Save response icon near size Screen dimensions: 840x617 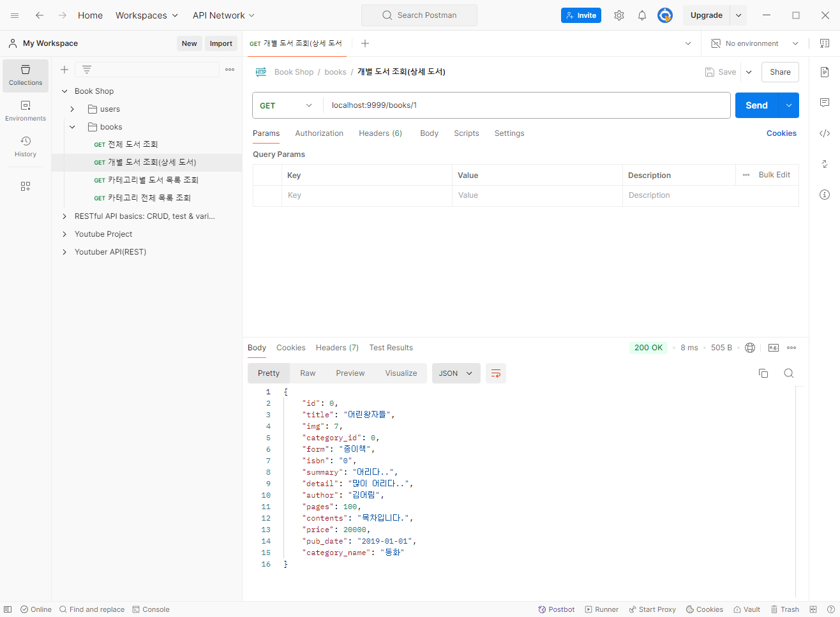click(774, 348)
